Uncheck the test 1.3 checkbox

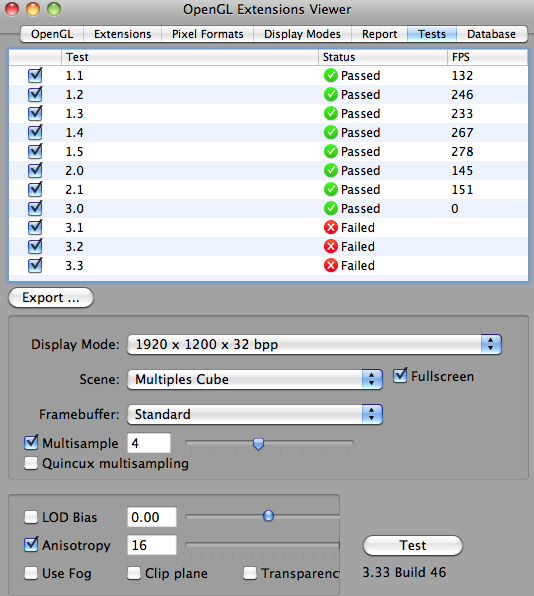[x=35, y=113]
